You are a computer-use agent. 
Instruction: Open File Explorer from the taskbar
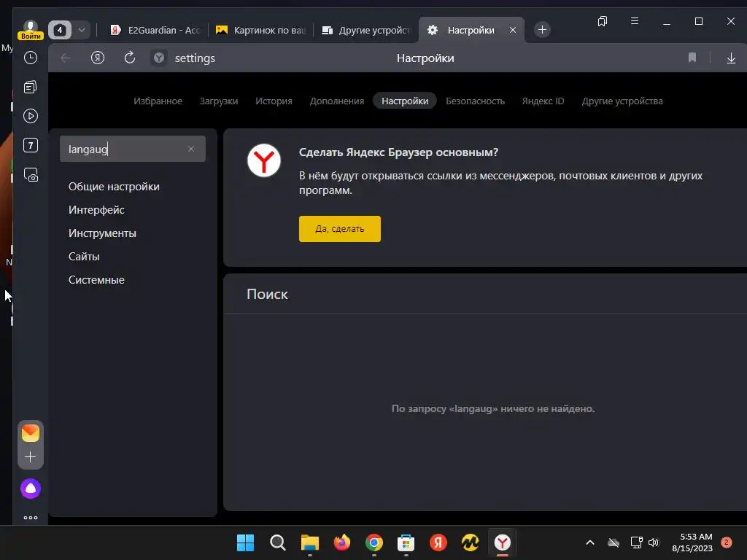(x=310, y=542)
